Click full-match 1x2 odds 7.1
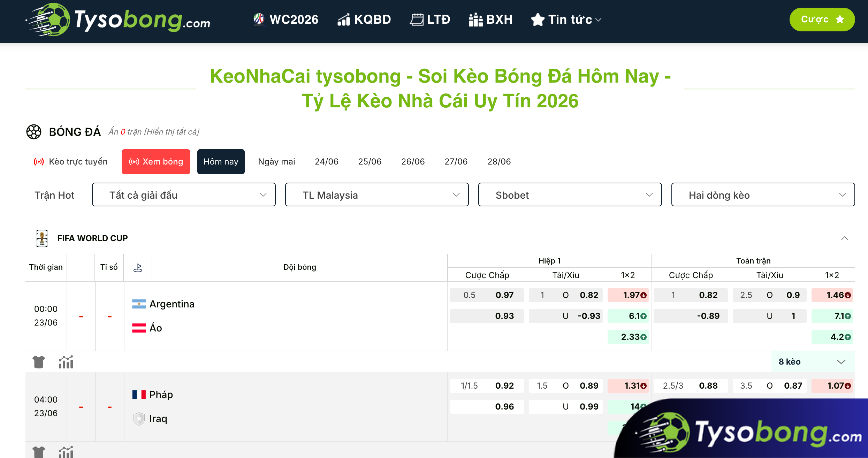This screenshot has height=458, width=868. click(832, 316)
